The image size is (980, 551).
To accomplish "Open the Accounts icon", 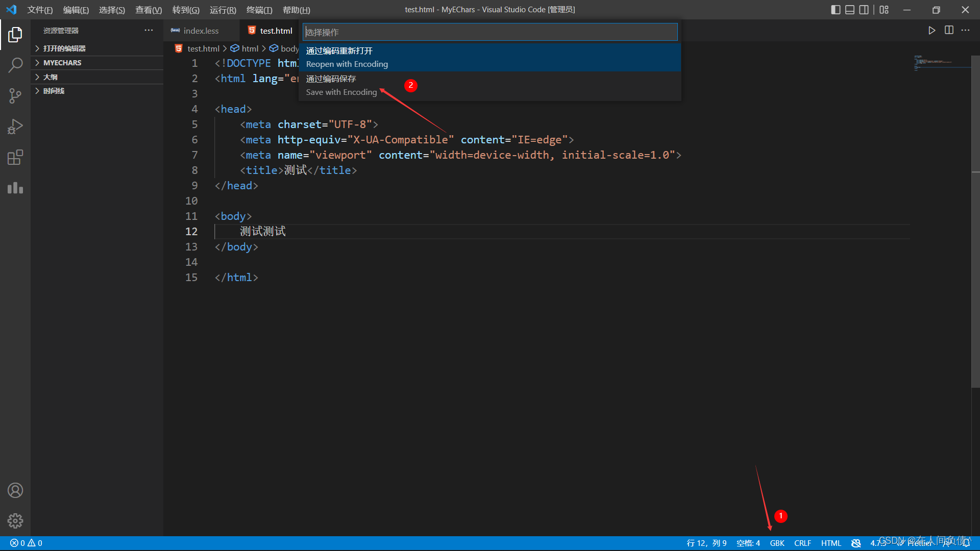I will (x=15, y=490).
